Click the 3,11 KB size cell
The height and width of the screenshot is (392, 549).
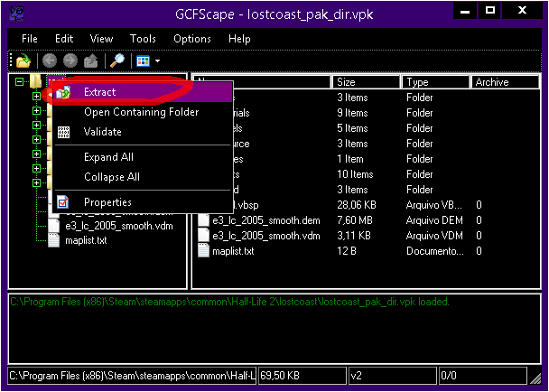(354, 236)
